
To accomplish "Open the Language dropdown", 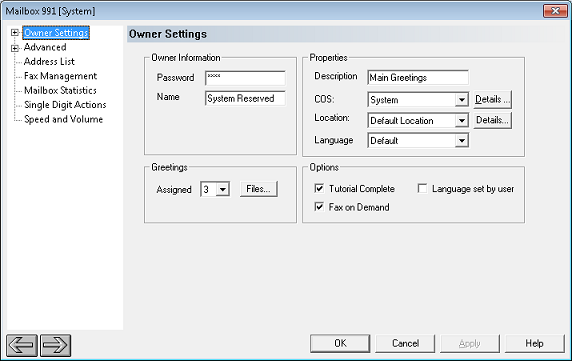I will tap(461, 140).
